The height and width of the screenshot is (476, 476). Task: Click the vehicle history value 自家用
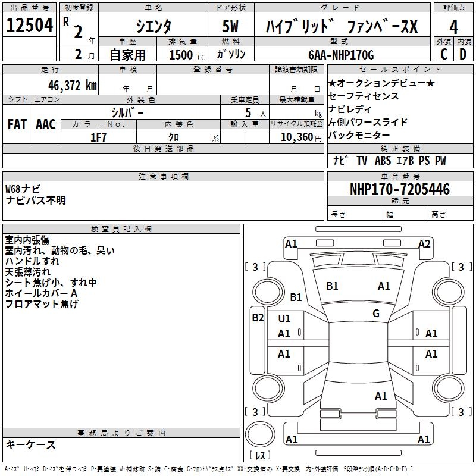(x=127, y=55)
